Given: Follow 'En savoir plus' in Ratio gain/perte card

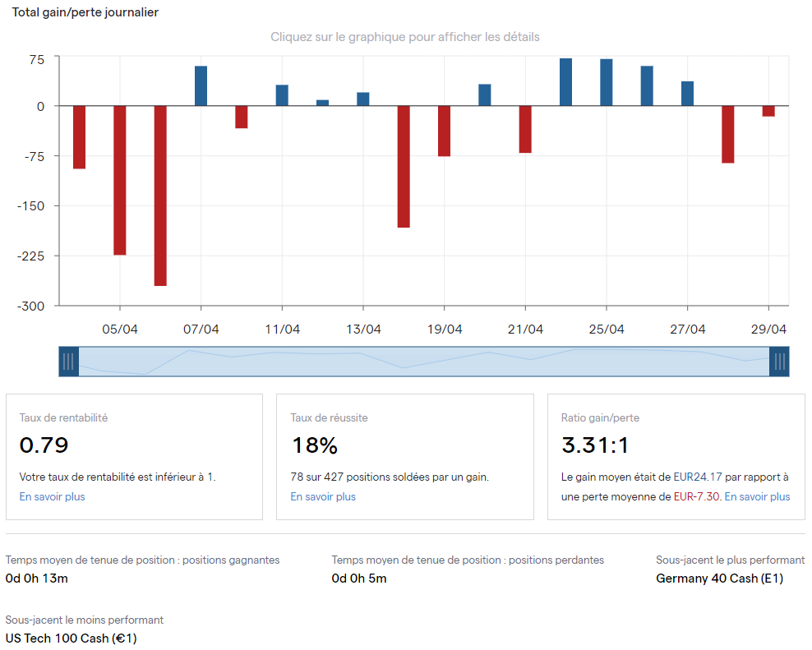Looking at the screenshot, I should (757, 496).
